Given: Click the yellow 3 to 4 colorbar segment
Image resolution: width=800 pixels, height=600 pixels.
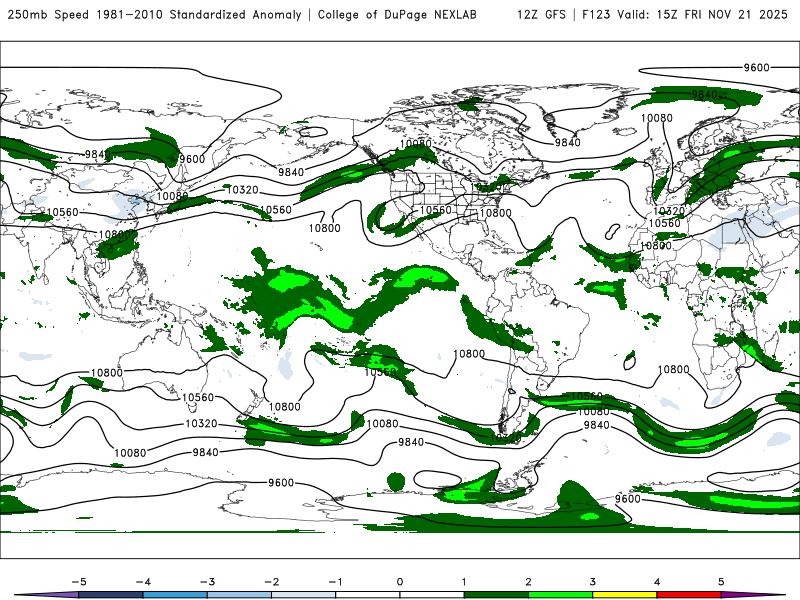Looking at the screenshot, I should pyautogui.click(x=625, y=595).
